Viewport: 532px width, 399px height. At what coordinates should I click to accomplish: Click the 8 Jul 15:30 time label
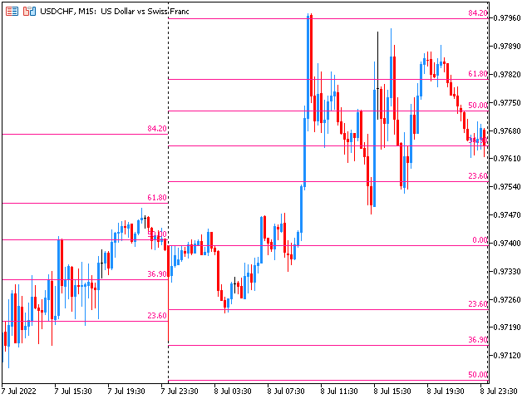pyautogui.click(x=392, y=389)
